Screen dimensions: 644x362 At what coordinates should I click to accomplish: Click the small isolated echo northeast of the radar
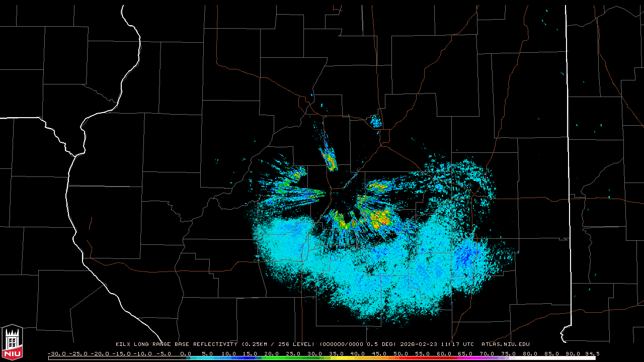[375, 121]
